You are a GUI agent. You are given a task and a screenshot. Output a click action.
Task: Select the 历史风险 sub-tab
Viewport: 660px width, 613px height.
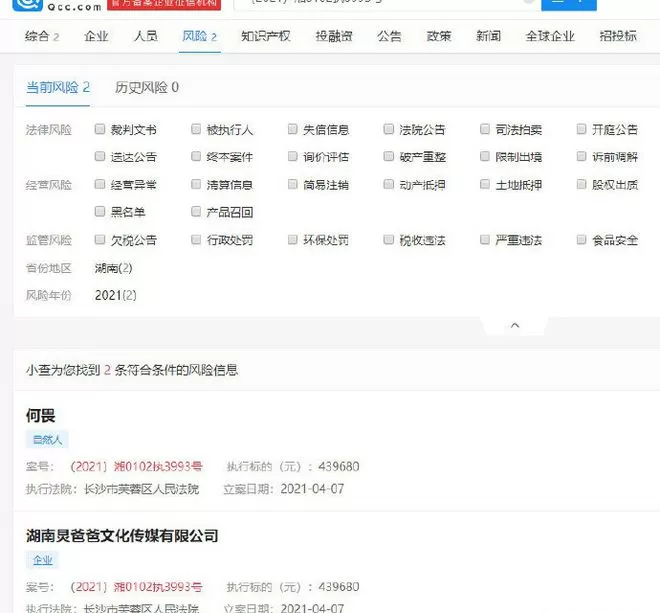point(147,88)
